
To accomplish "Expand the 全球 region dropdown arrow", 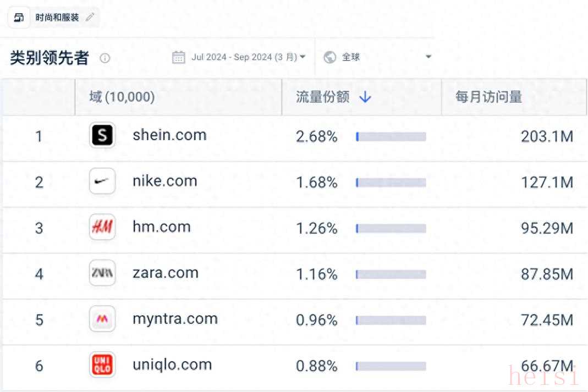I will (428, 57).
